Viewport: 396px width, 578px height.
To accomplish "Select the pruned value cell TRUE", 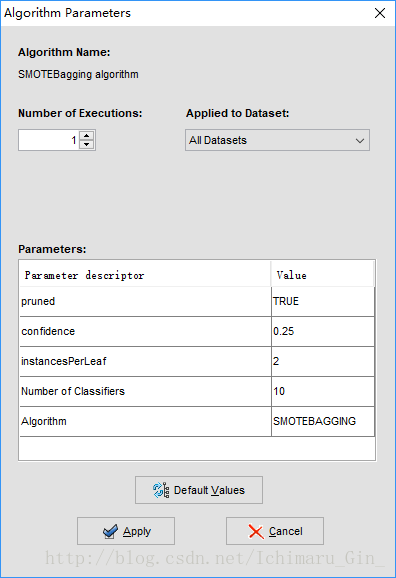I will click(323, 301).
